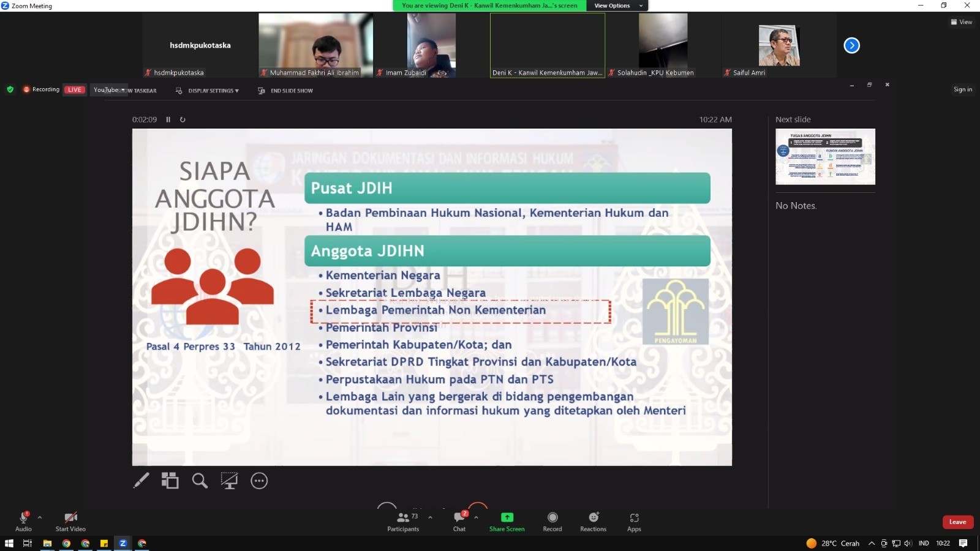Expand audio options arrow next to Audio
The width and height of the screenshot is (980, 551).
(40, 517)
